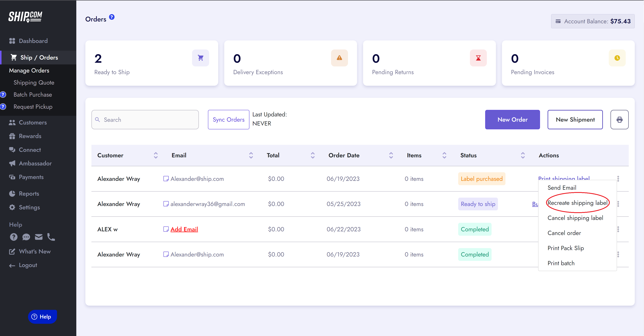This screenshot has height=336, width=644.
Task: Click the printer icon button
Action: coord(619,119)
